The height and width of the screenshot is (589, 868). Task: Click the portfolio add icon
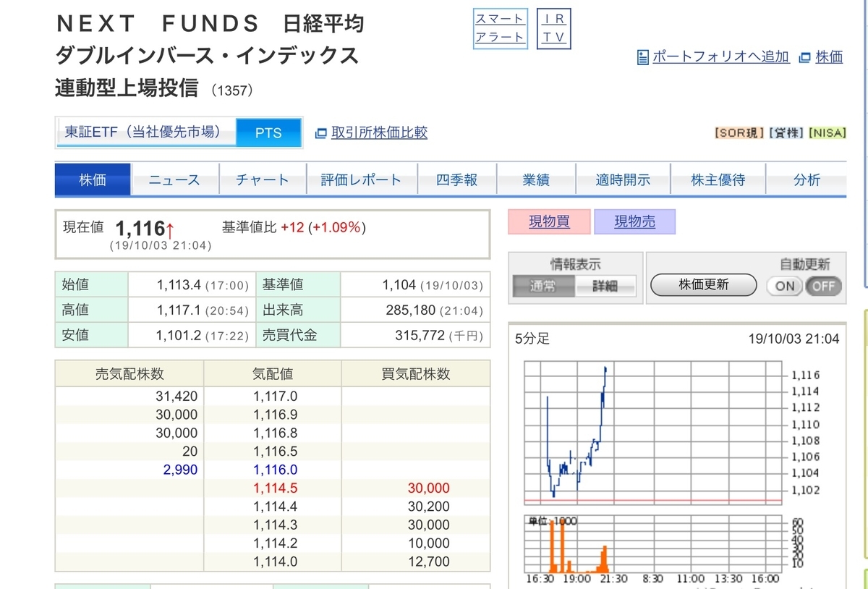pos(642,57)
